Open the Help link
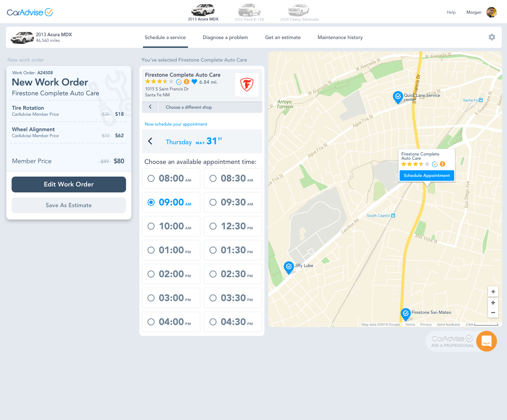Screen dimensions: 507x420 pos(451,12)
